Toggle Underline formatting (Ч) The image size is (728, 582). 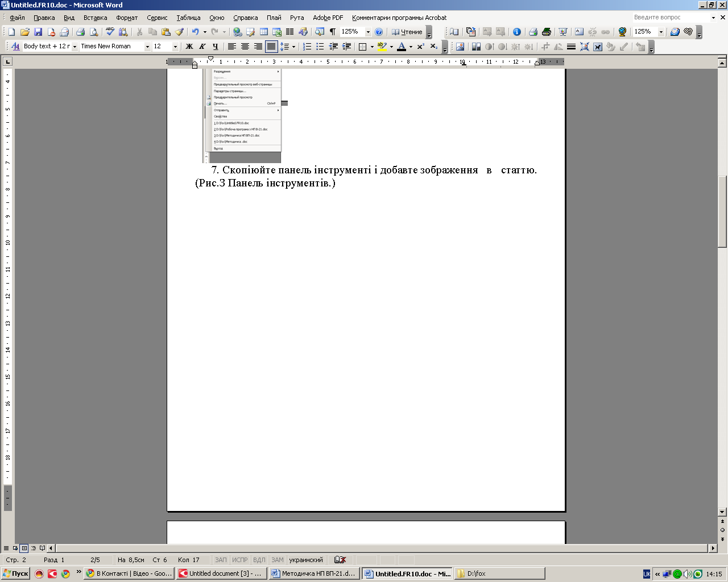pyautogui.click(x=216, y=47)
